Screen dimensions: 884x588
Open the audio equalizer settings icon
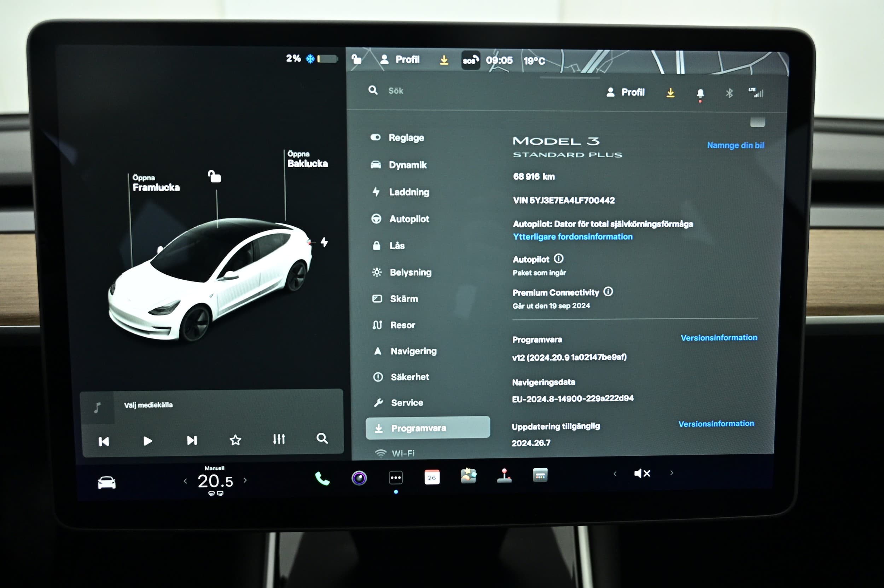point(279,439)
